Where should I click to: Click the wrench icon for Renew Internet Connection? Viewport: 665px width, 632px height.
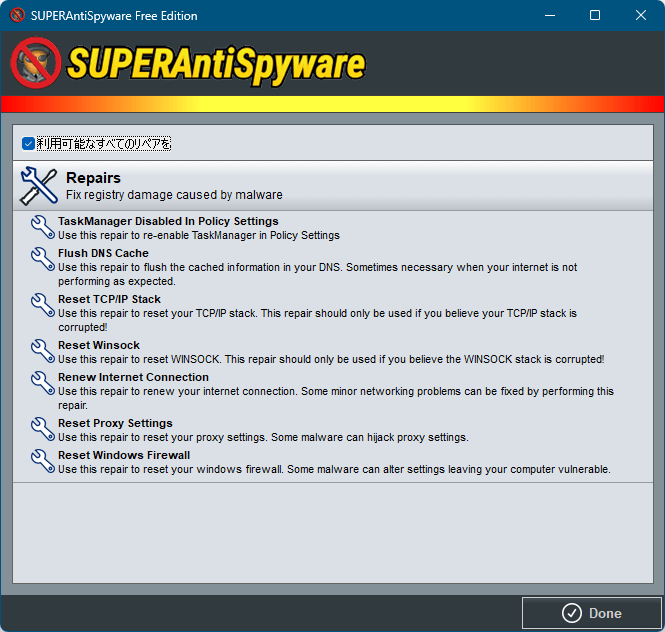(43, 383)
